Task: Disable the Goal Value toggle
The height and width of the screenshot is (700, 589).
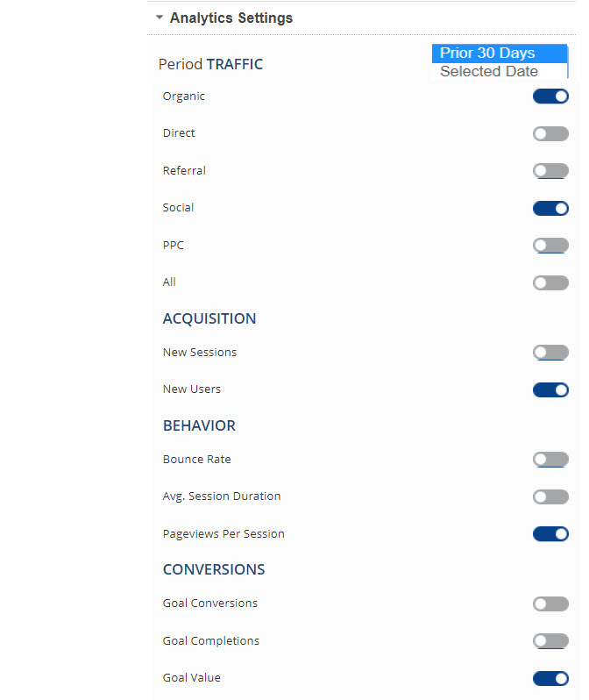Action: (x=550, y=678)
